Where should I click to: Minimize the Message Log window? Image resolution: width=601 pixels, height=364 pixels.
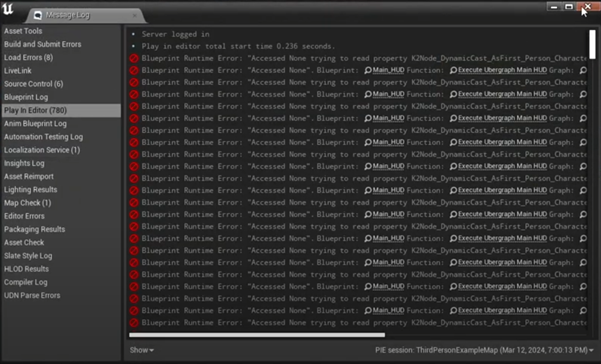(553, 7)
